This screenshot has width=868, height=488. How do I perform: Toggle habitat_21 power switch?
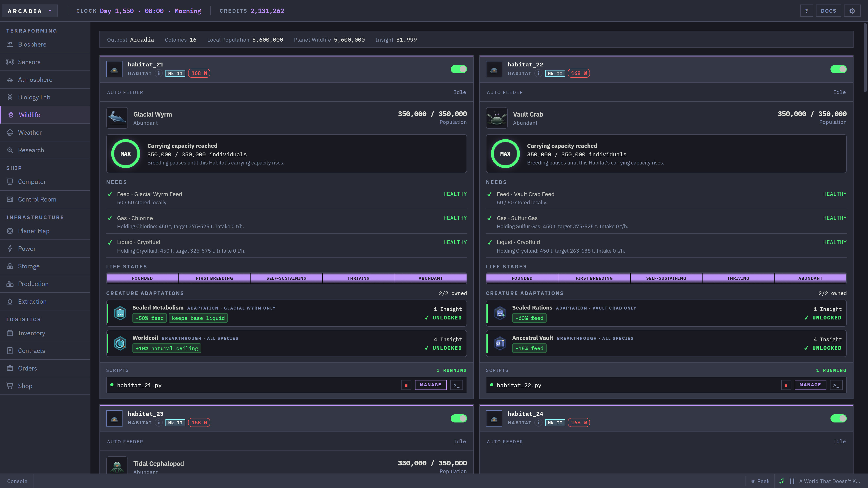pyautogui.click(x=459, y=69)
